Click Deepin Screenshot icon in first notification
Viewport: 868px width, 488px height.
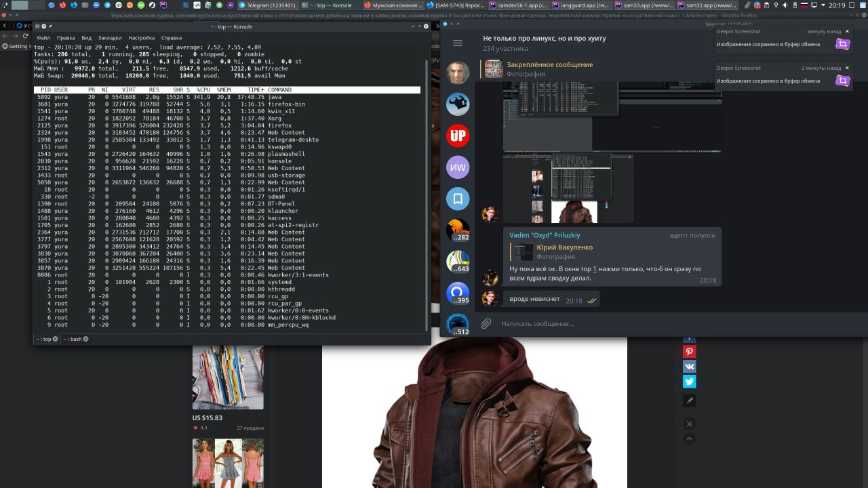[x=842, y=44]
